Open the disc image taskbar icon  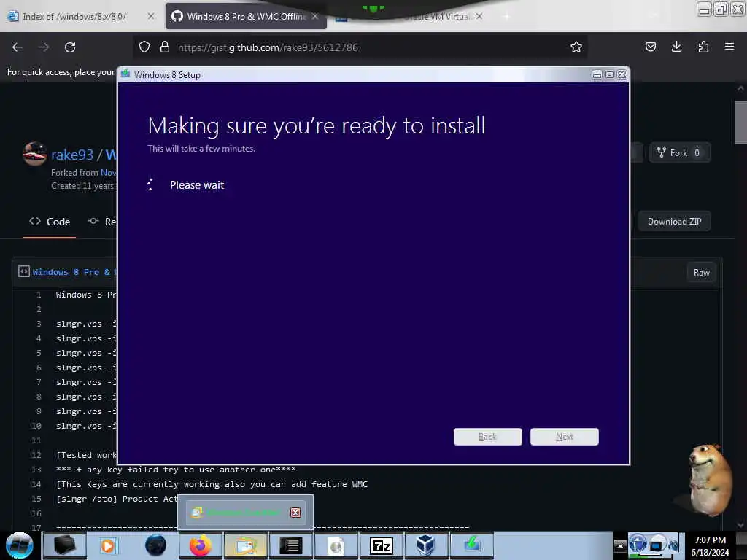(336, 545)
